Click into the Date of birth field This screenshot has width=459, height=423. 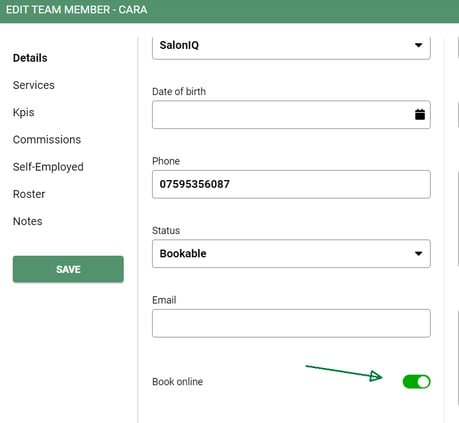[x=291, y=115]
